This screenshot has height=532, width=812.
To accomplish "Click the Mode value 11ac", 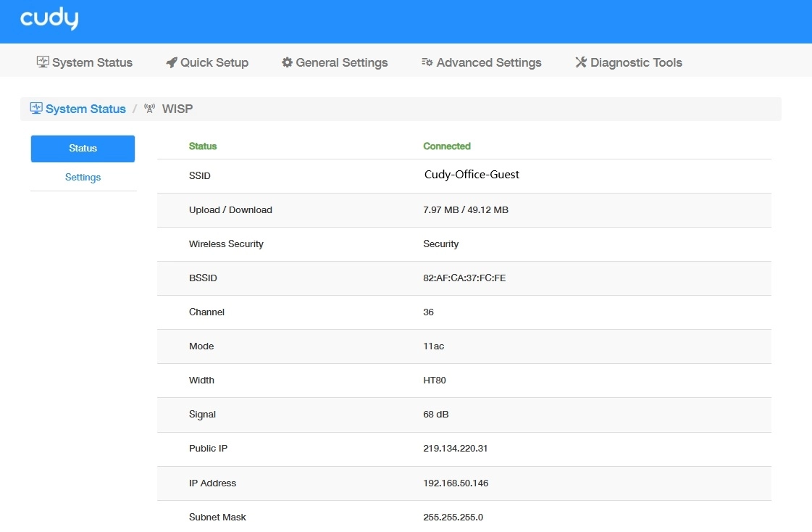I will pyautogui.click(x=433, y=346).
